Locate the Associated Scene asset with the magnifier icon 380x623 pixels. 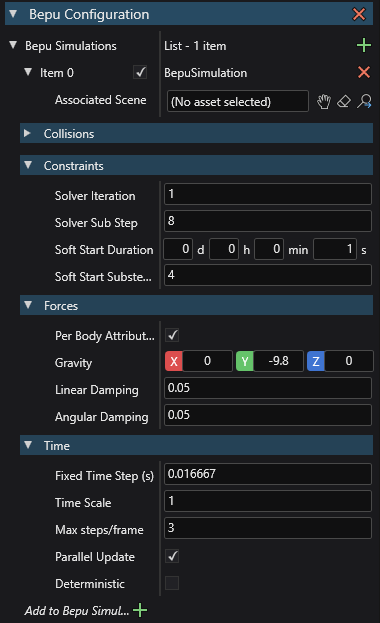[x=364, y=101]
